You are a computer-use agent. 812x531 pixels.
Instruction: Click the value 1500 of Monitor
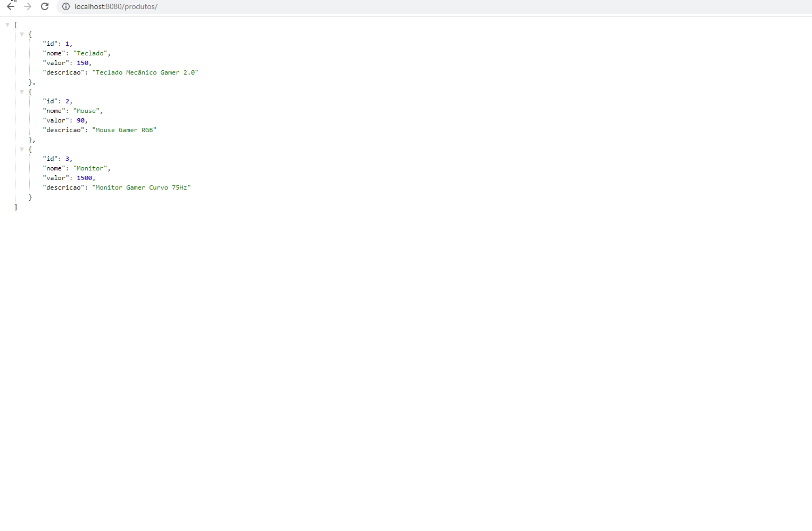pyautogui.click(x=85, y=177)
